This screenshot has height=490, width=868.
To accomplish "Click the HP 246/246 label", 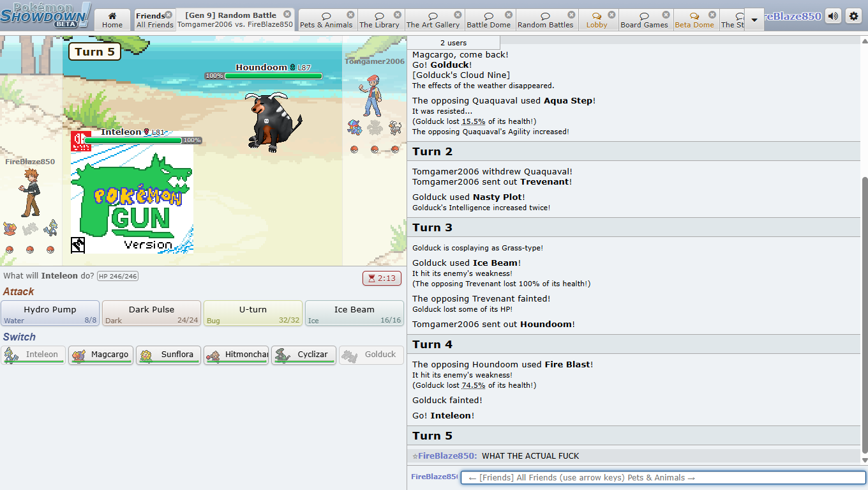I will coord(117,276).
